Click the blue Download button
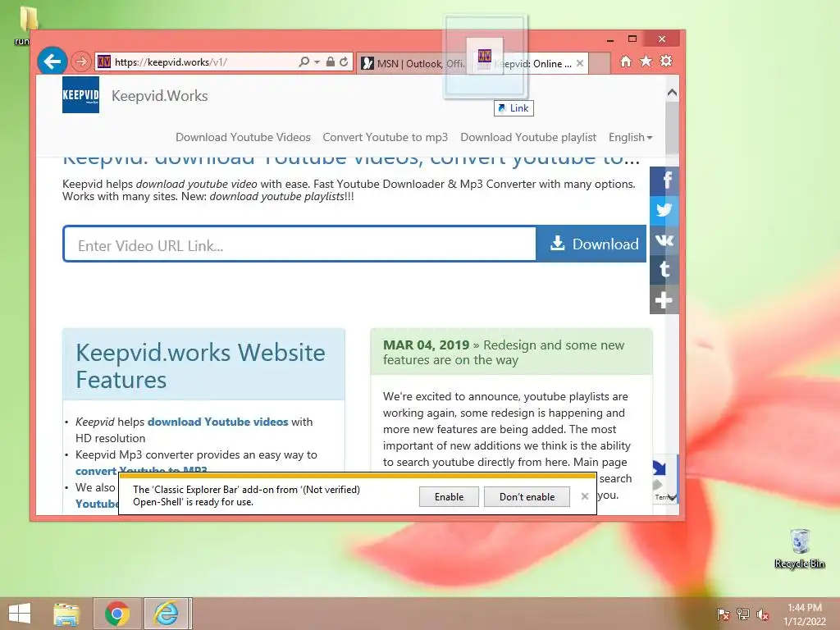The width and height of the screenshot is (840, 630). point(591,244)
